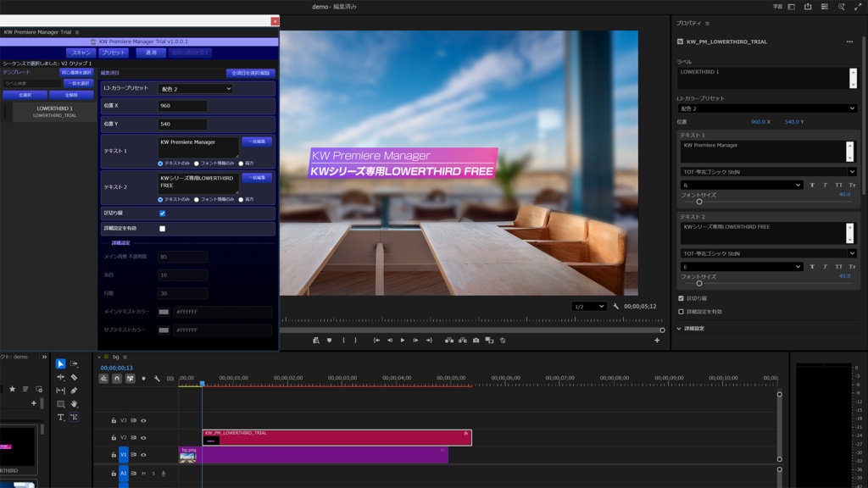The width and height of the screenshot is (868, 488).
Task: Select the Hand tool
Action: (x=74, y=404)
